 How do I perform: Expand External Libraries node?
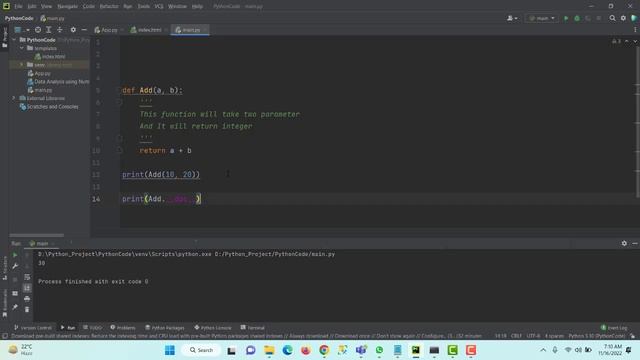[14, 98]
